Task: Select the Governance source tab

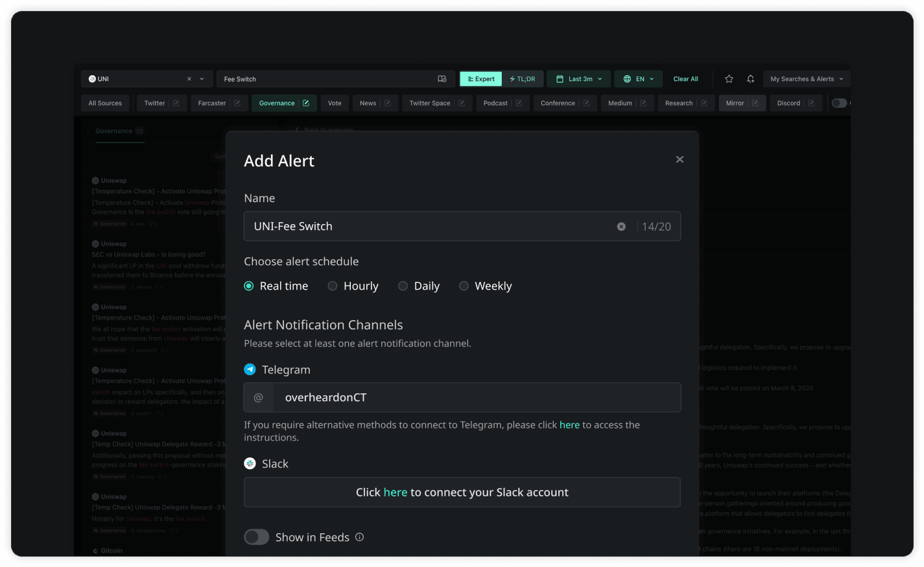Action: click(277, 103)
